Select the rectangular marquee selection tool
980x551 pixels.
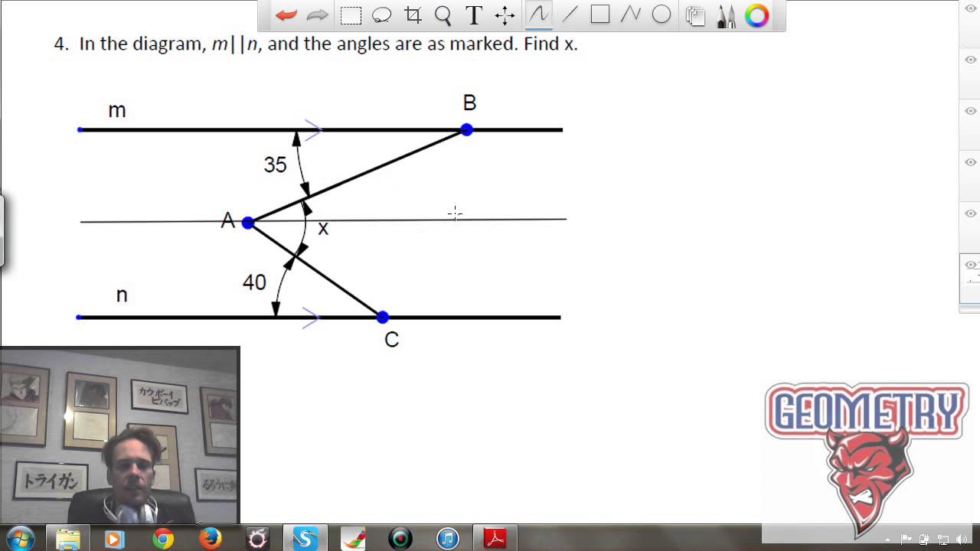point(351,15)
